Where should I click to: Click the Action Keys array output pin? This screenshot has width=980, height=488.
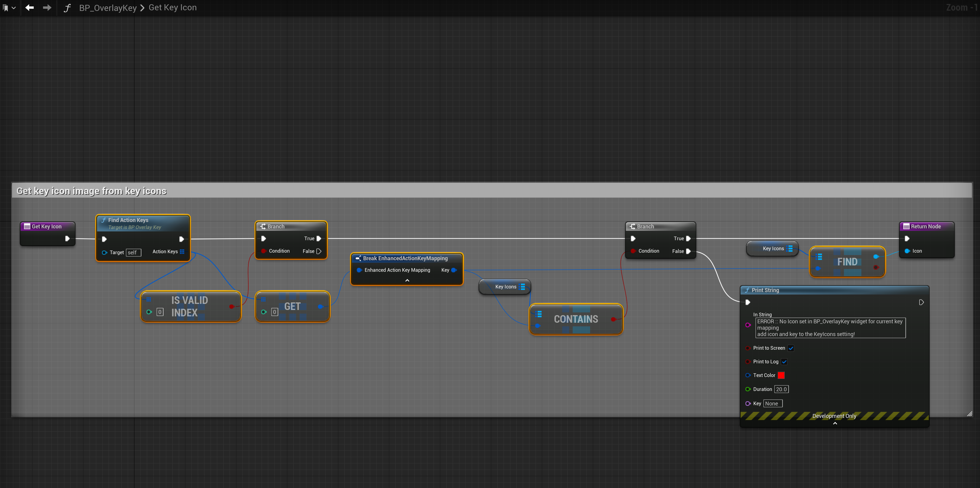pos(182,251)
